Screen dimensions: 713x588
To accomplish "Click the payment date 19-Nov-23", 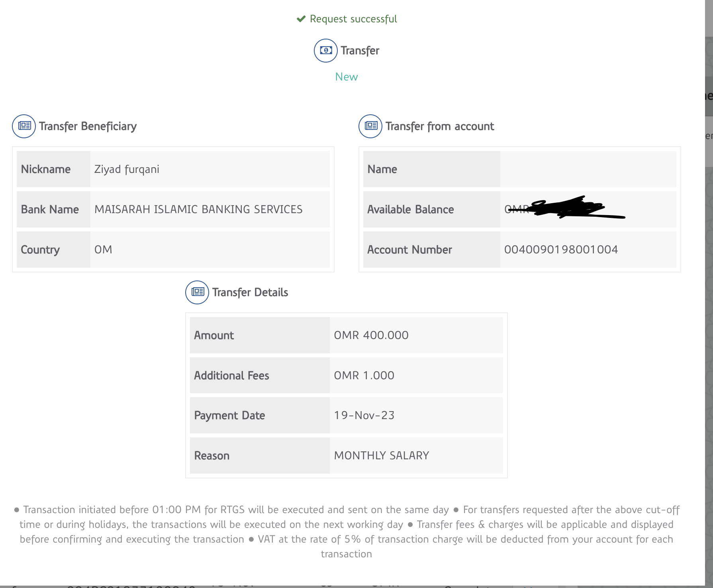I will (364, 416).
